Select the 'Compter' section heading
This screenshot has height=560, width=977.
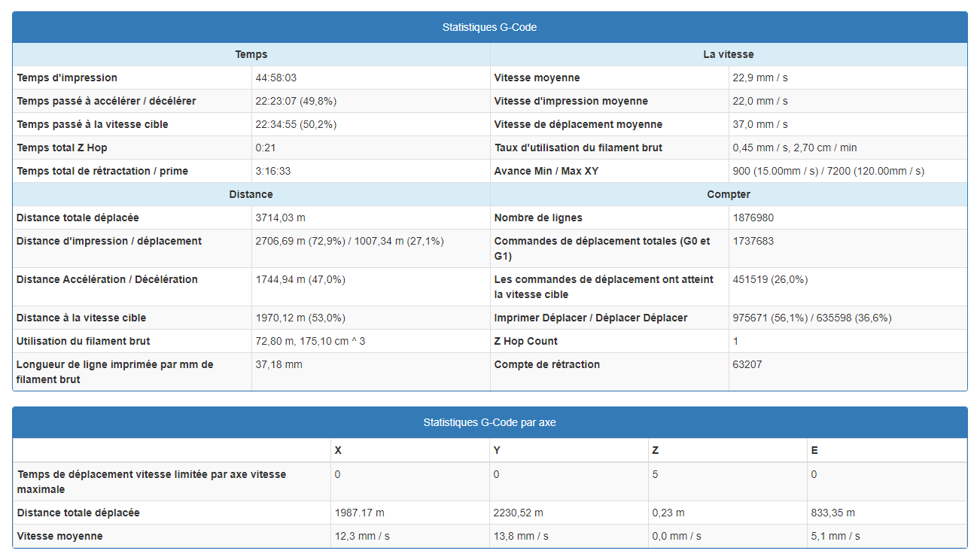[728, 194]
